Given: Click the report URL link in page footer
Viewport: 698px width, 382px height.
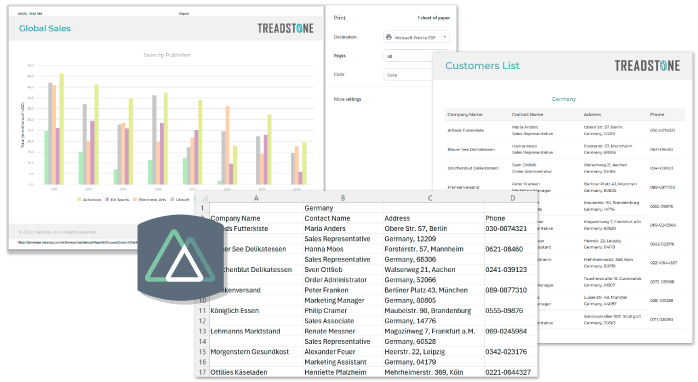Looking at the screenshot, I should [x=77, y=243].
